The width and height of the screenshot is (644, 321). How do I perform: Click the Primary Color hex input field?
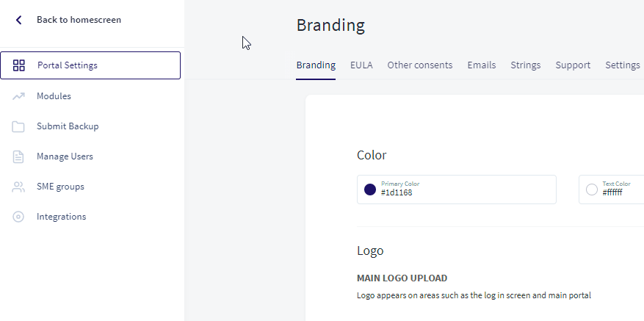457,190
